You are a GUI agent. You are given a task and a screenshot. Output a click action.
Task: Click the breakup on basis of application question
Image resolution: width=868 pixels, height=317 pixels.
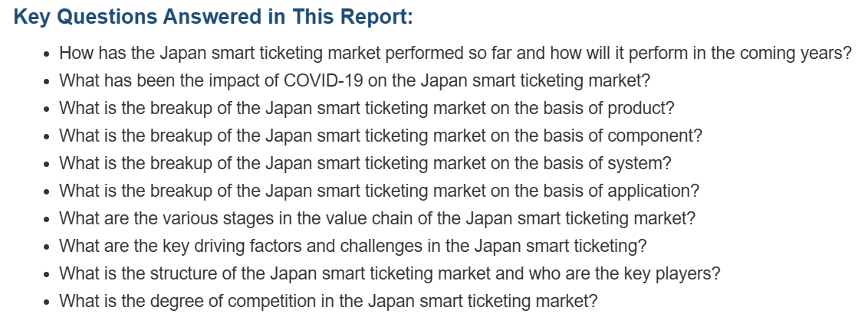click(380, 191)
